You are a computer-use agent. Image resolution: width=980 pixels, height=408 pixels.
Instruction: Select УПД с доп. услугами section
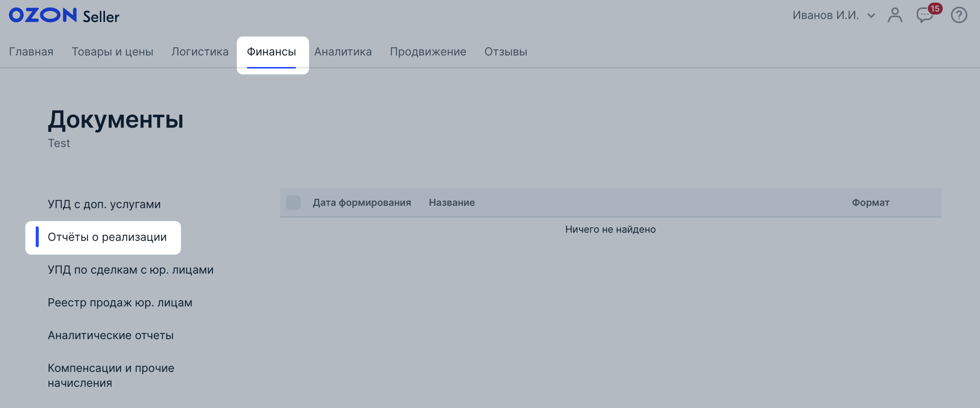click(104, 204)
